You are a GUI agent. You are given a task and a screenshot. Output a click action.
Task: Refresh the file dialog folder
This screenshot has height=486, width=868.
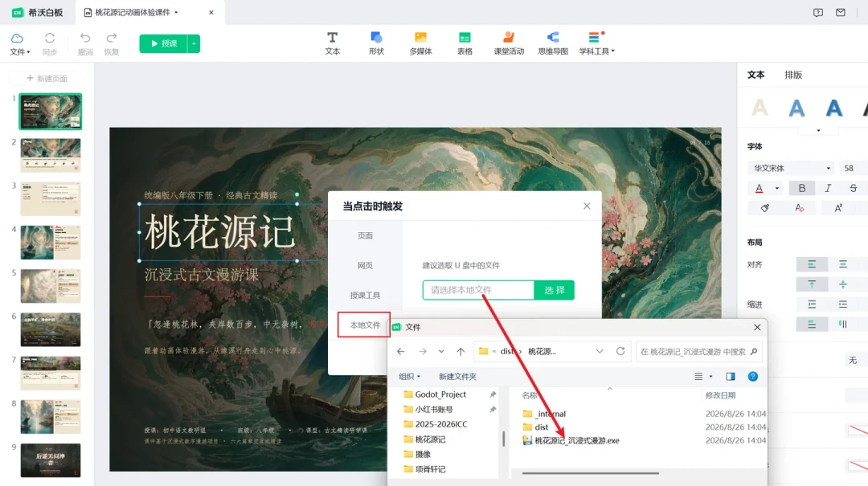620,352
